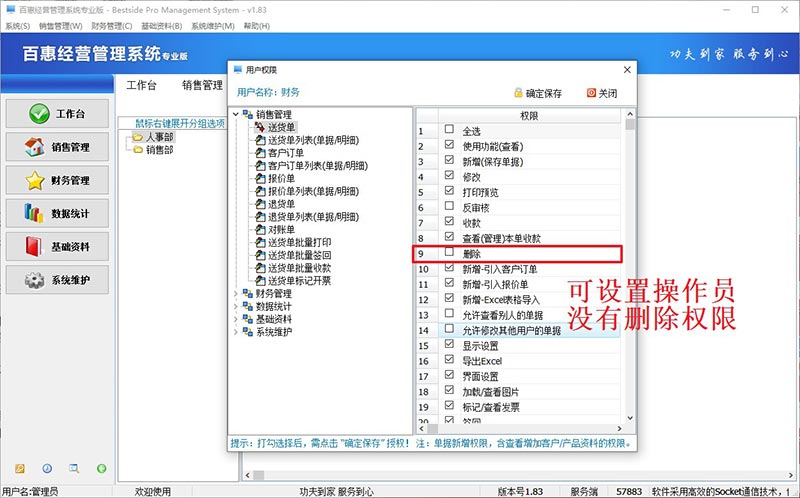Expand the 系统维护 tree node
This screenshot has width=800, height=498.
point(236,332)
